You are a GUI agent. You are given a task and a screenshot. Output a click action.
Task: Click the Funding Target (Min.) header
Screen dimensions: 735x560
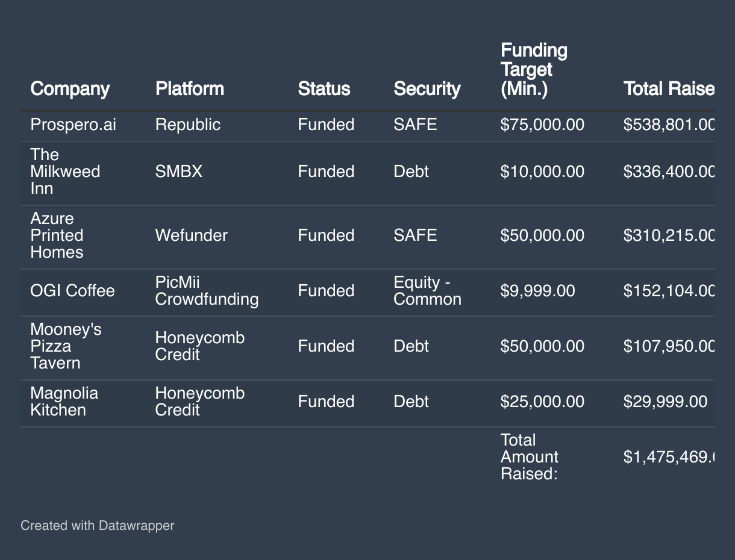coord(534,69)
